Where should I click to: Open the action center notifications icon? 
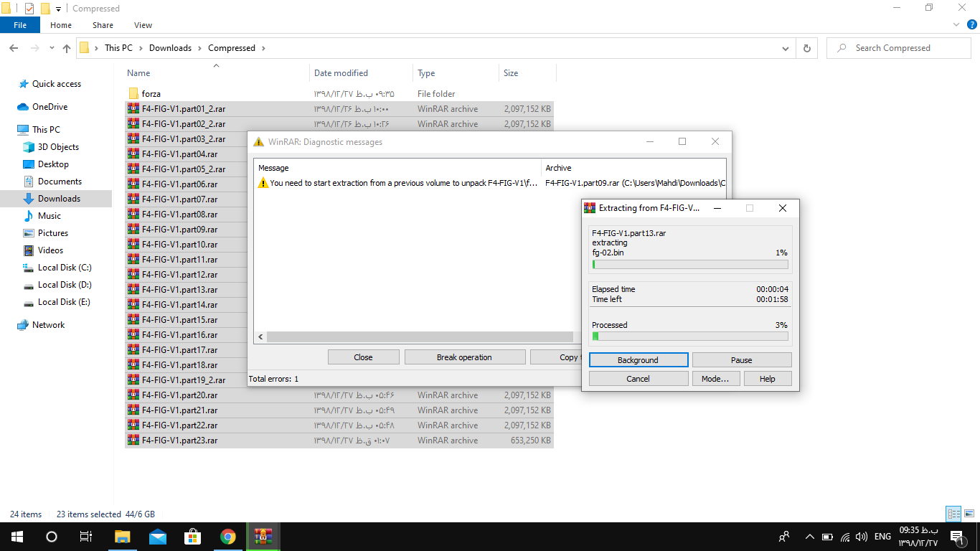pyautogui.click(x=956, y=537)
